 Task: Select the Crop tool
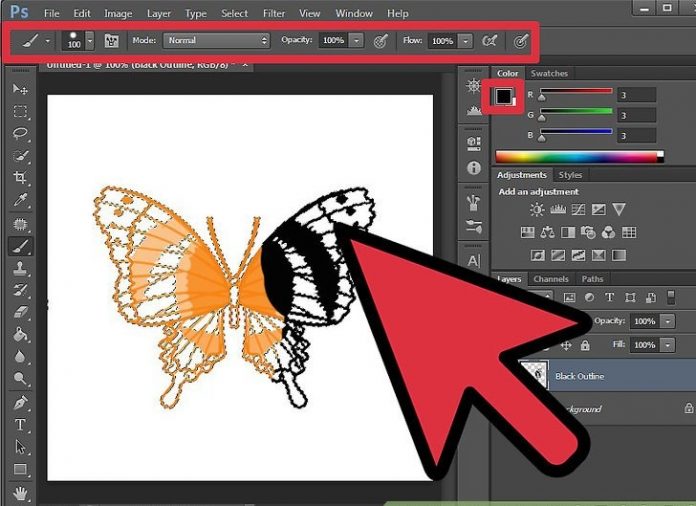pos(20,178)
